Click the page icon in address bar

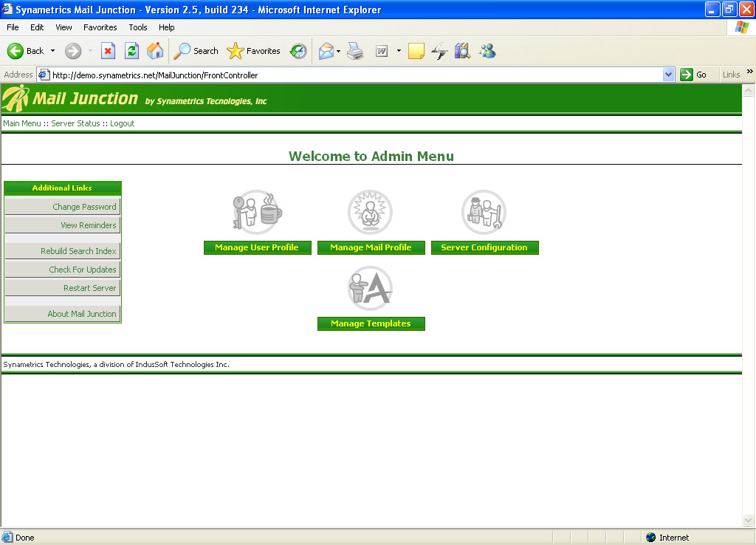tap(44, 75)
